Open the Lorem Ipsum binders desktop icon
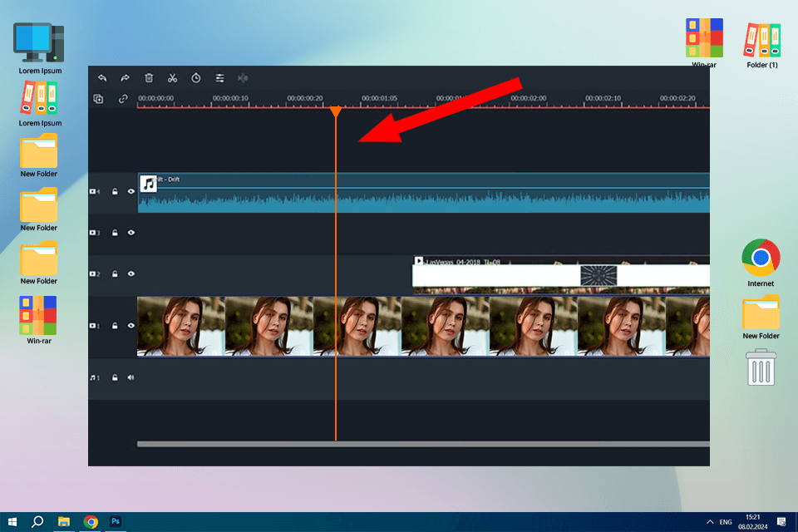The image size is (798, 532). pyautogui.click(x=40, y=104)
